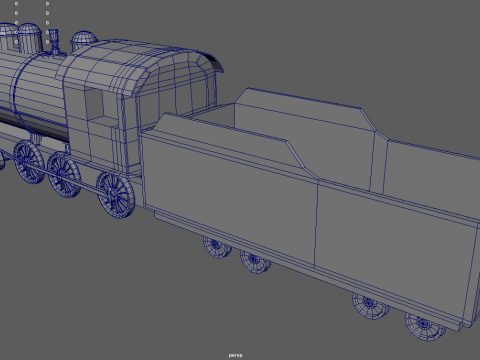This screenshot has height=360, width=480.
Task: Select the dome nearest the cab
Action: click(x=83, y=40)
